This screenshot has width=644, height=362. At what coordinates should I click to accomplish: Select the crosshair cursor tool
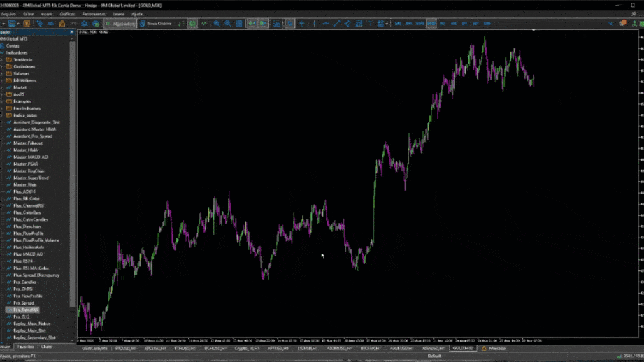[x=301, y=24]
